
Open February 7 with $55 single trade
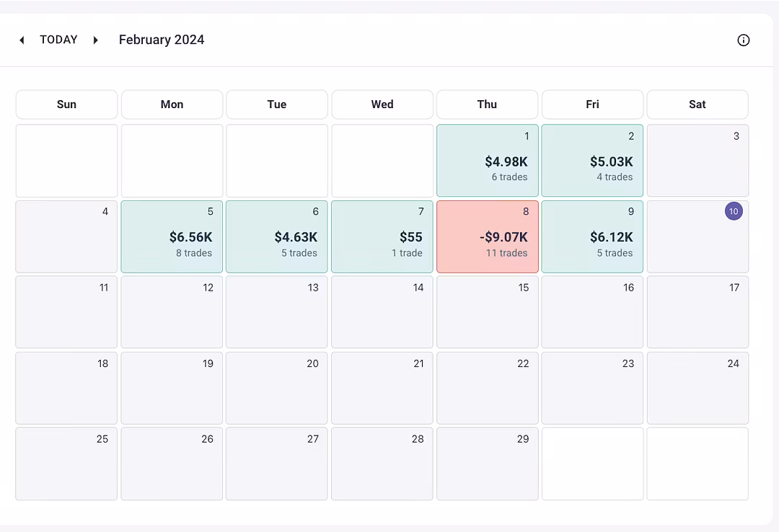pyautogui.click(x=382, y=237)
